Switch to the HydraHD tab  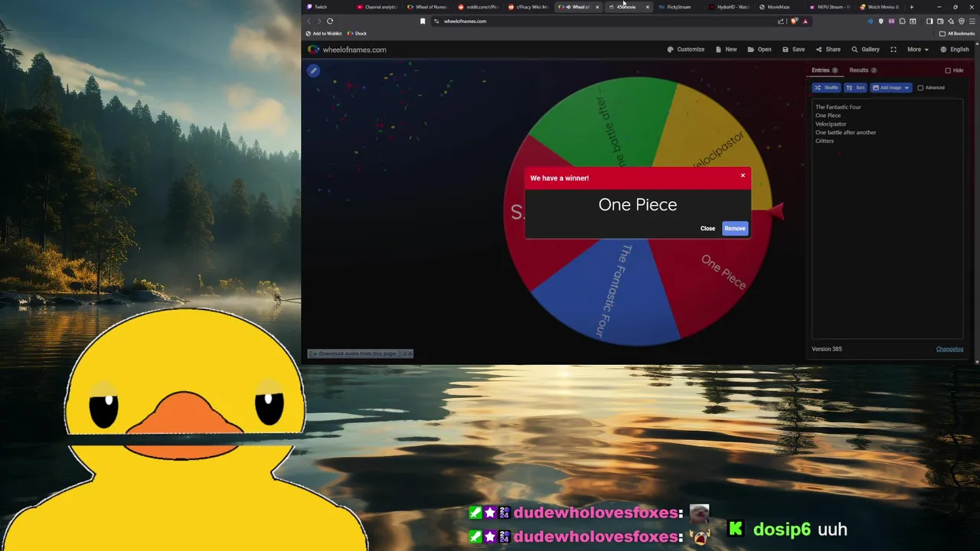[x=728, y=7]
